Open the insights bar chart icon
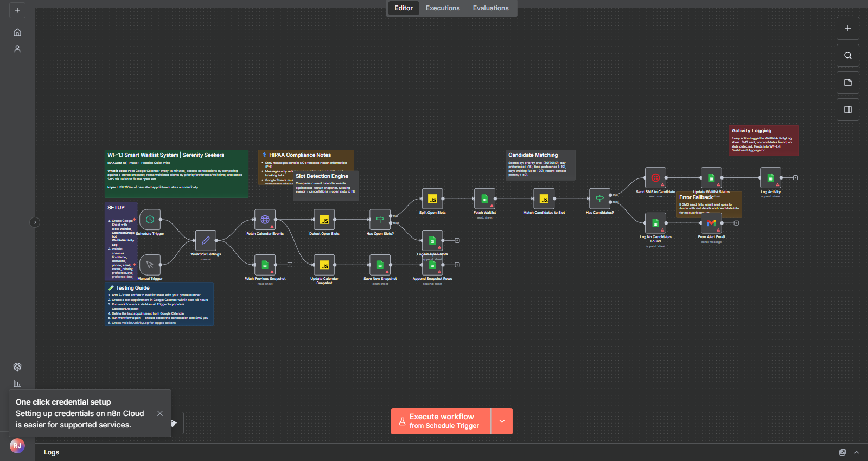Screen dimensions: 868x461 [17, 383]
